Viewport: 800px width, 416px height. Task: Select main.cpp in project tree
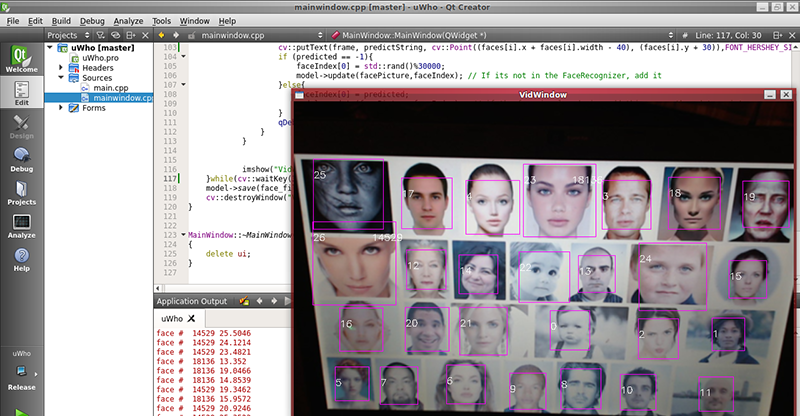click(x=109, y=88)
